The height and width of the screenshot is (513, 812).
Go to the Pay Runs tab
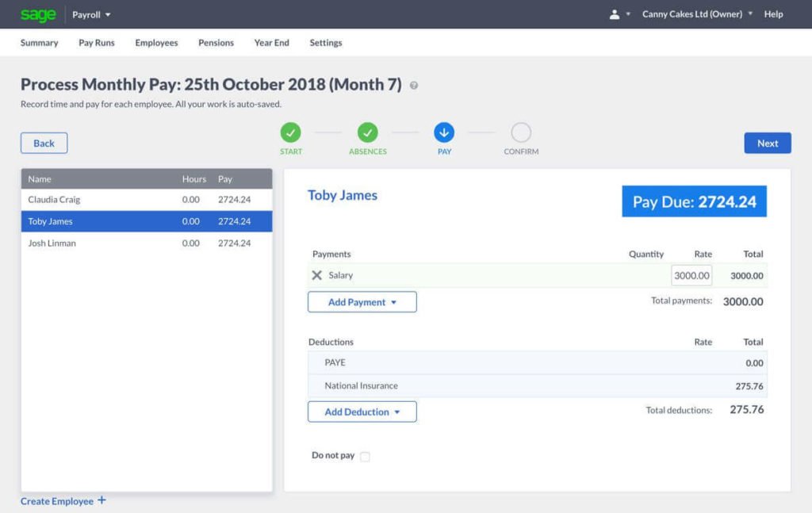(96, 43)
